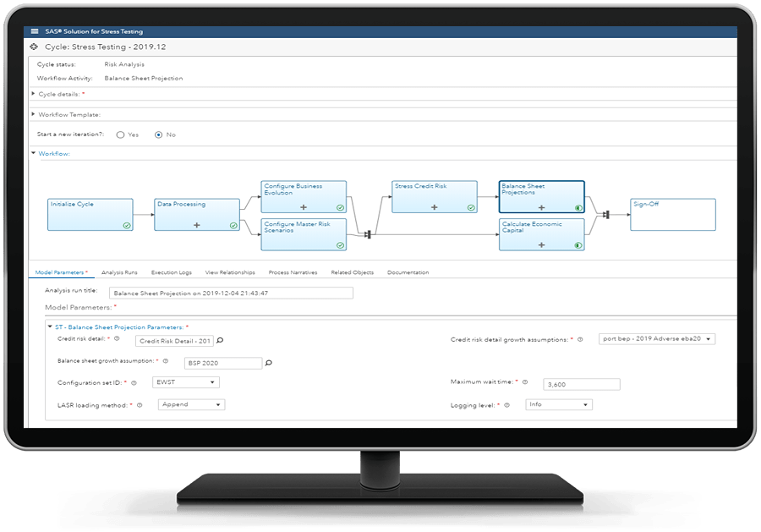Click search icon for Balance sheet growth assumption

(268, 363)
